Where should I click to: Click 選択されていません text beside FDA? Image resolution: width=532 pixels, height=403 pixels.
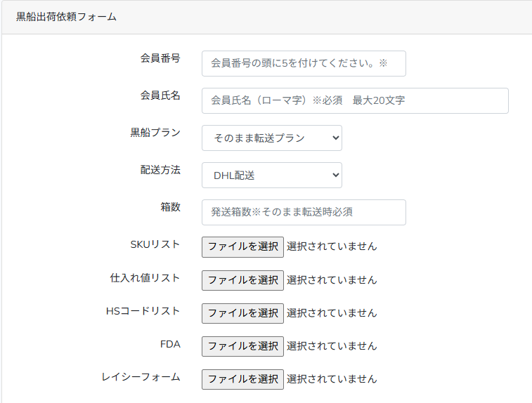331,346
